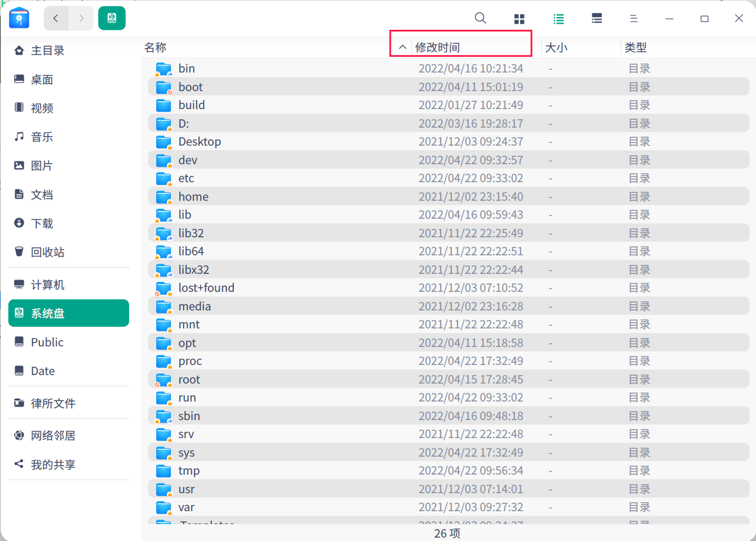The width and height of the screenshot is (756, 541).
Task: Select the Desktop folder icon
Action: [x=164, y=142]
